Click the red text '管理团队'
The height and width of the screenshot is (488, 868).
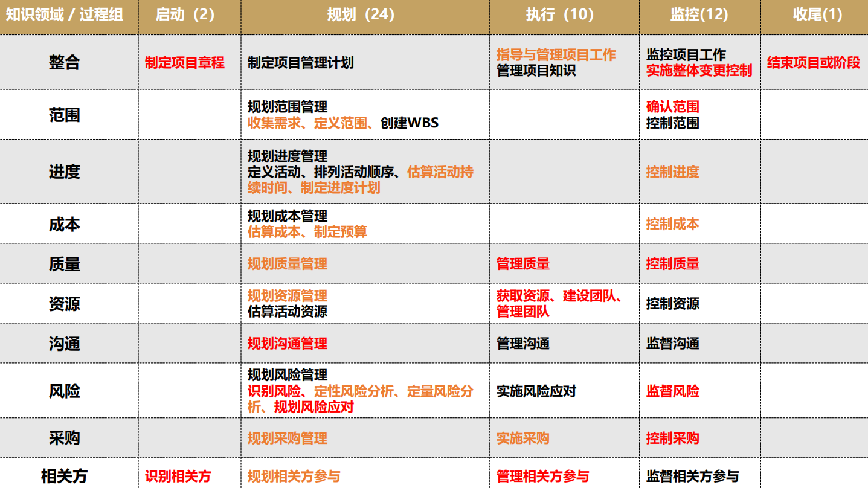pos(522,312)
